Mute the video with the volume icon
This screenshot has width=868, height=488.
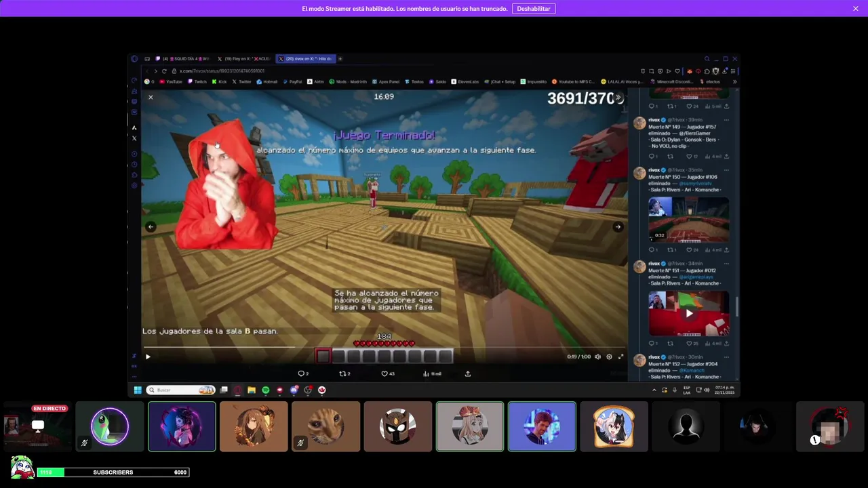tap(597, 357)
